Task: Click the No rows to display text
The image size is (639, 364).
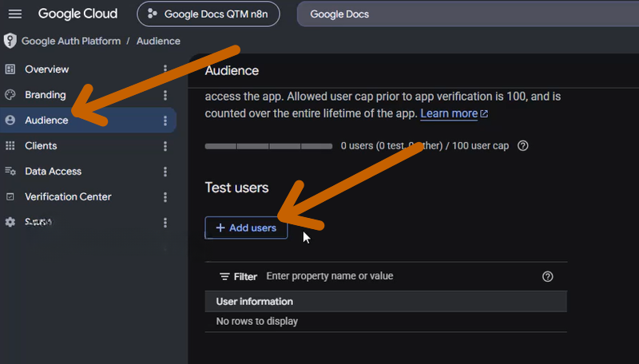Action: tap(256, 321)
